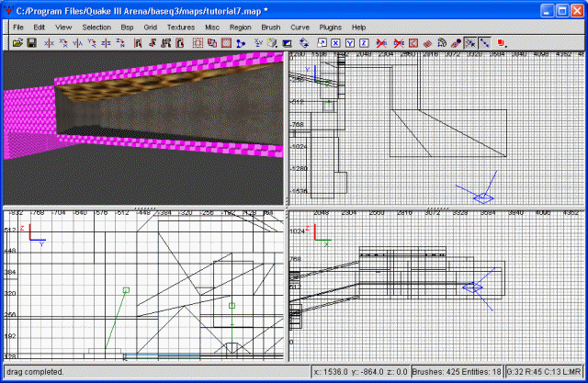This screenshot has width=588, height=383.
Task: Enable the Free Rotation tool
Action: click(304, 43)
